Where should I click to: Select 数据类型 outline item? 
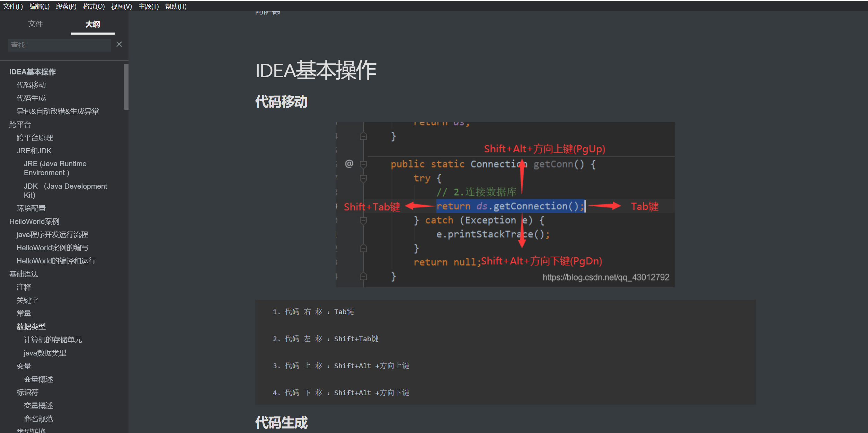31,327
